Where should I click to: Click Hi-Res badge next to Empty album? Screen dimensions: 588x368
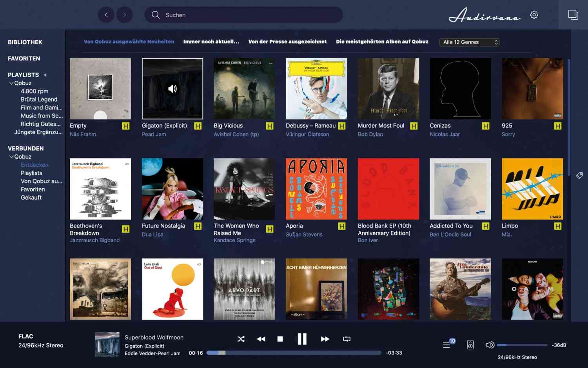(126, 126)
